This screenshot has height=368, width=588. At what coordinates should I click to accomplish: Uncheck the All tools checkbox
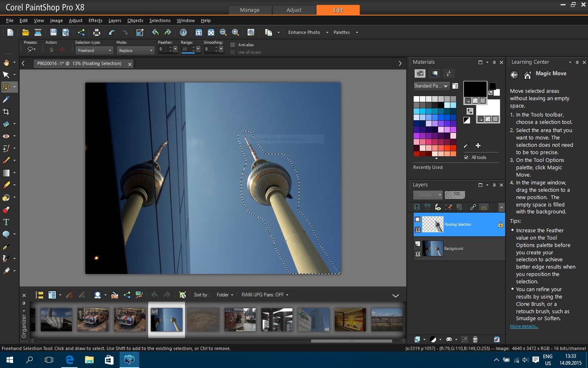point(466,157)
